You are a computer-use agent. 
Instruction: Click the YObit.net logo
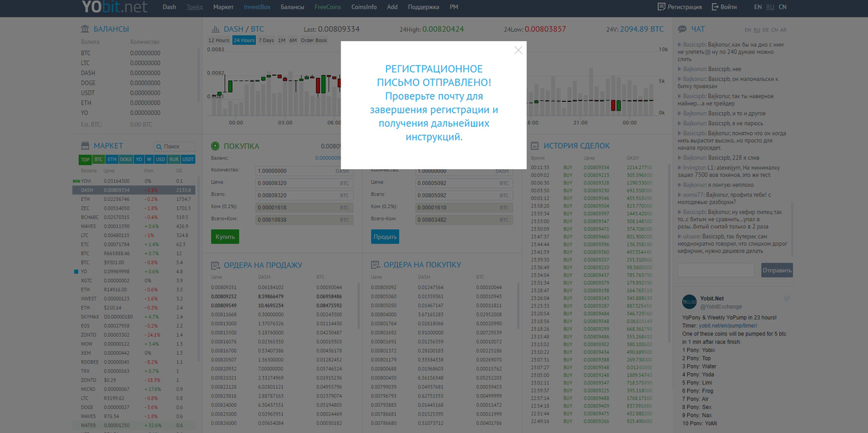pyautogui.click(x=114, y=7)
